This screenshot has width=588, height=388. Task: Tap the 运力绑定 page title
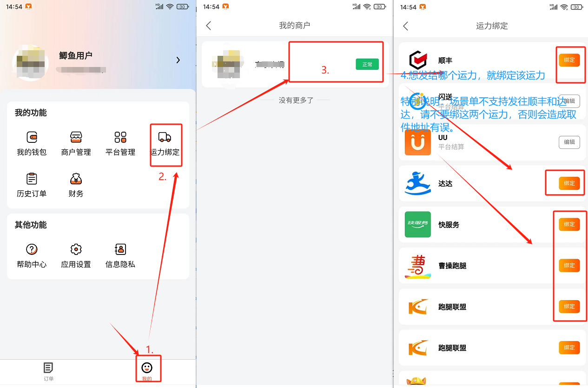pos(492,26)
